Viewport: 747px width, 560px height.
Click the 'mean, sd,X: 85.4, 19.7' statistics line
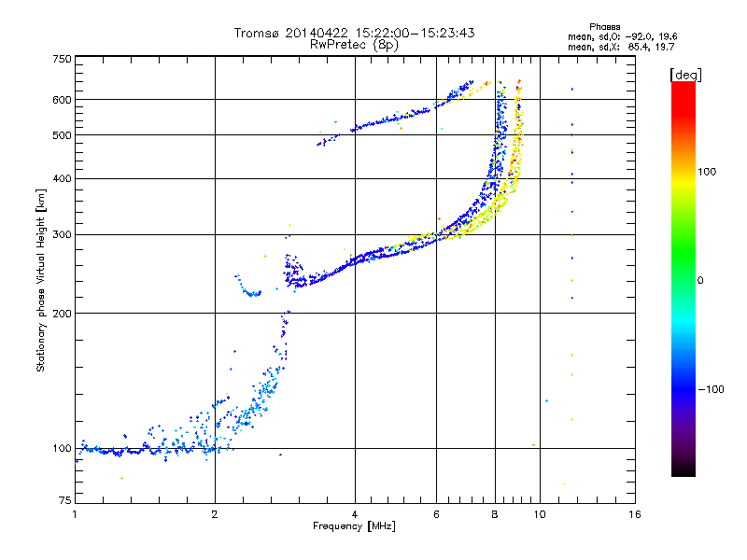[621, 47]
